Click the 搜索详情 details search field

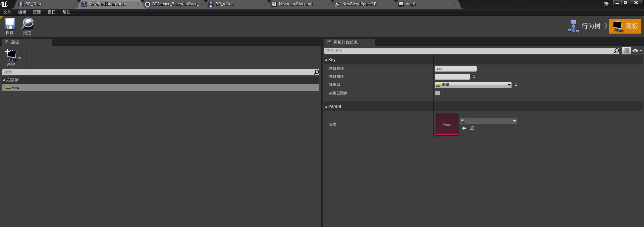click(x=469, y=51)
